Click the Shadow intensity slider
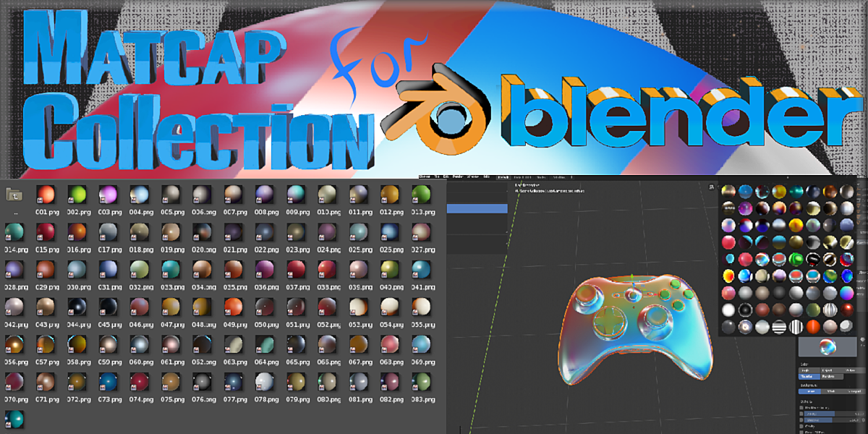 tap(833, 420)
